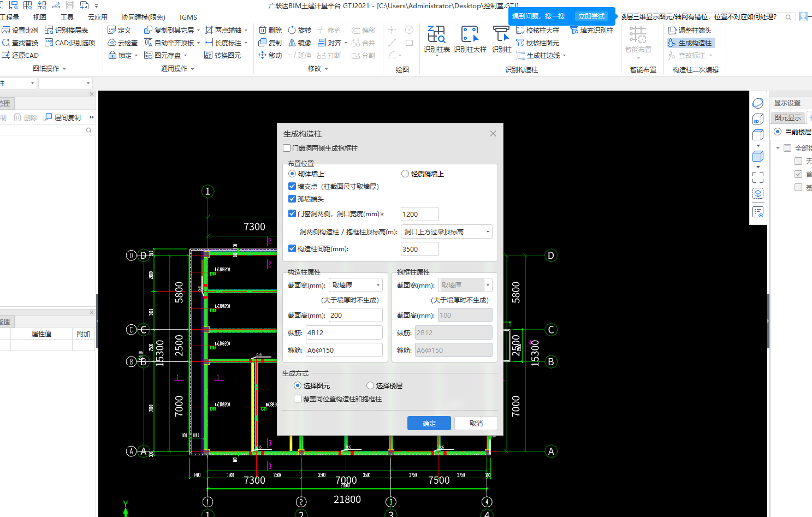812x517 pixels.
Task: Open 识别楼层表 tool
Action: [66, 30]
